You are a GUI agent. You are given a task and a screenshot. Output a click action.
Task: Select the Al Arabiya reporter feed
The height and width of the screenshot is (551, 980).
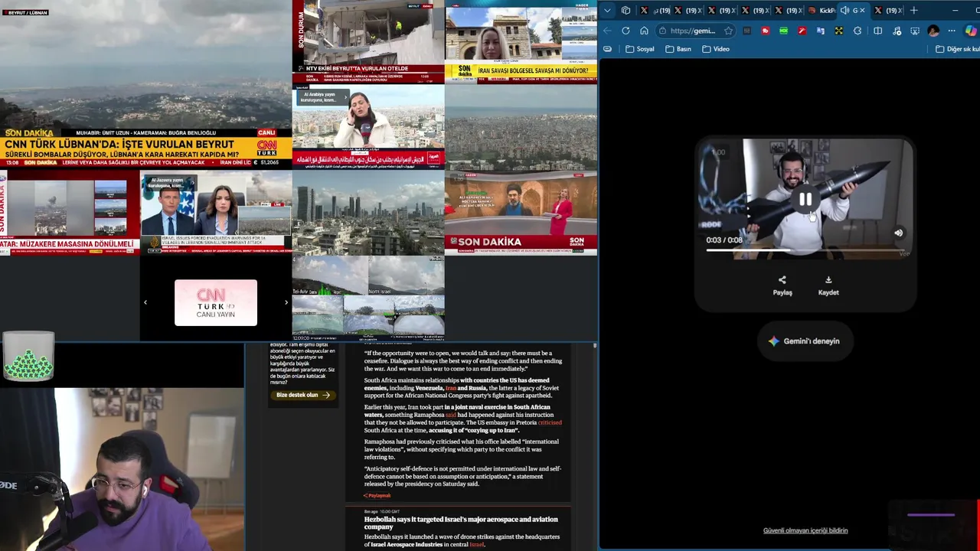(368, 126)
